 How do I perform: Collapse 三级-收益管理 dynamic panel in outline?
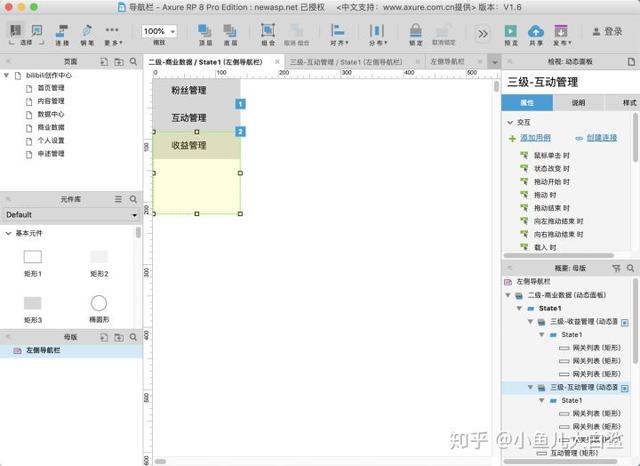coord(530,322)
